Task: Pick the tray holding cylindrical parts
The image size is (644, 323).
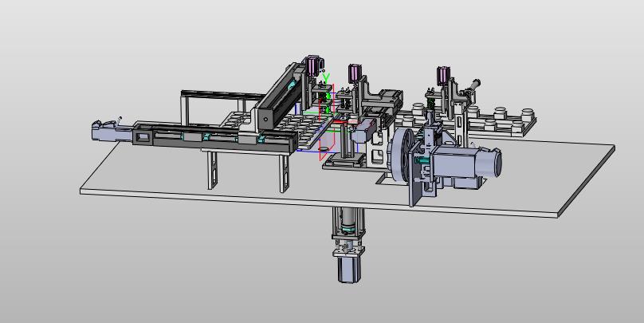Action: [466, 120]
